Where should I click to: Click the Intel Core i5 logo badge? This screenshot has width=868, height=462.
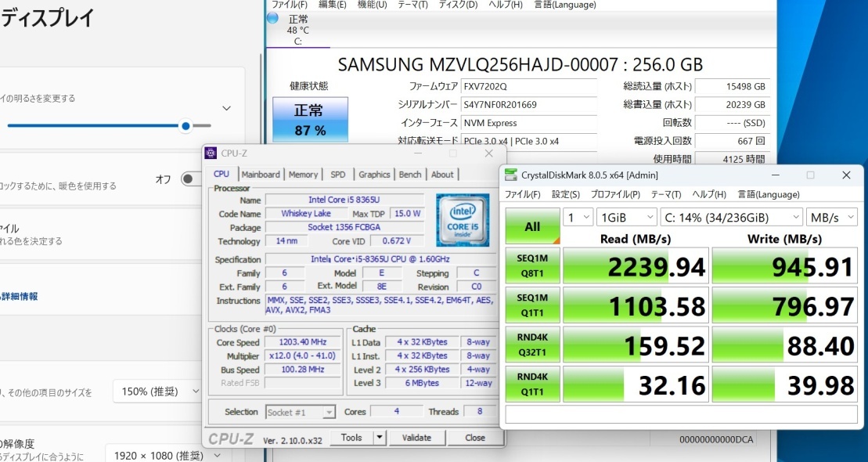(463, 220)
